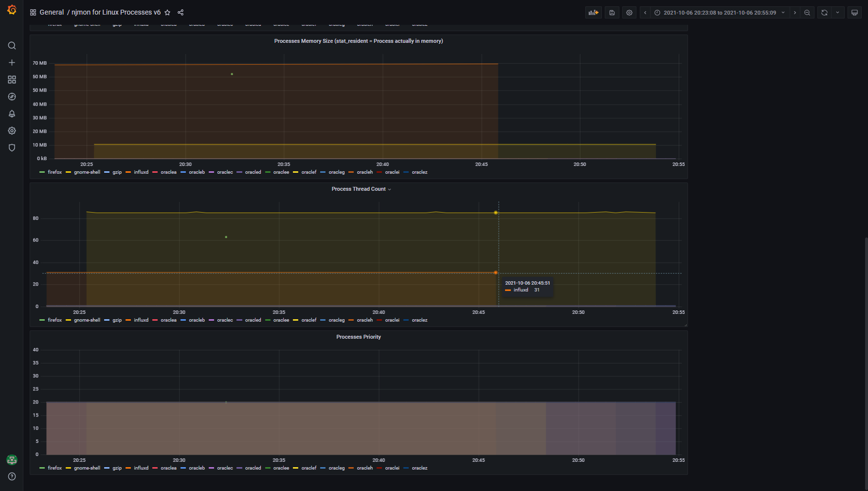Star this dashboard as favorite
The width and height of the screenshot is (868, 491).
[x=167, y=13]
